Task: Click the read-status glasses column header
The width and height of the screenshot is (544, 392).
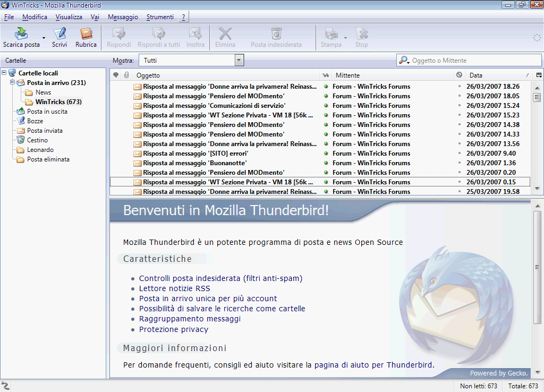Action: 326,75
